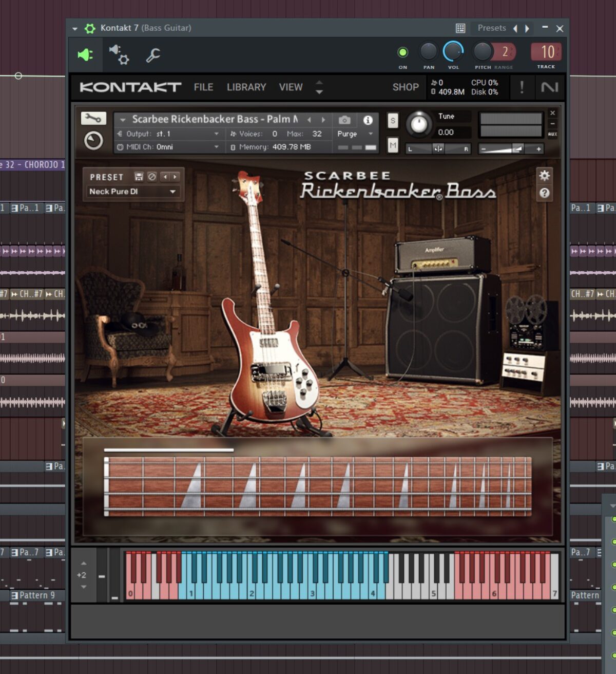This screenshot has height=674, width=616.
Task: Solo the instrument with S button
Action: point(393,121)
